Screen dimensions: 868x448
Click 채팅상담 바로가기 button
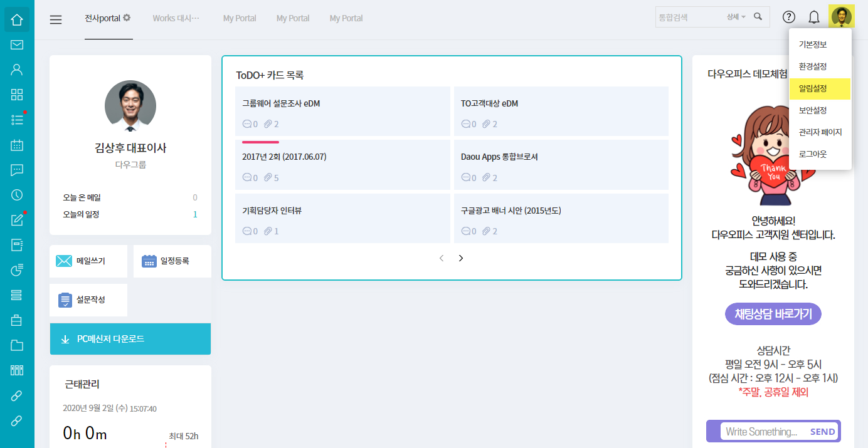click(x=773, y=314)
